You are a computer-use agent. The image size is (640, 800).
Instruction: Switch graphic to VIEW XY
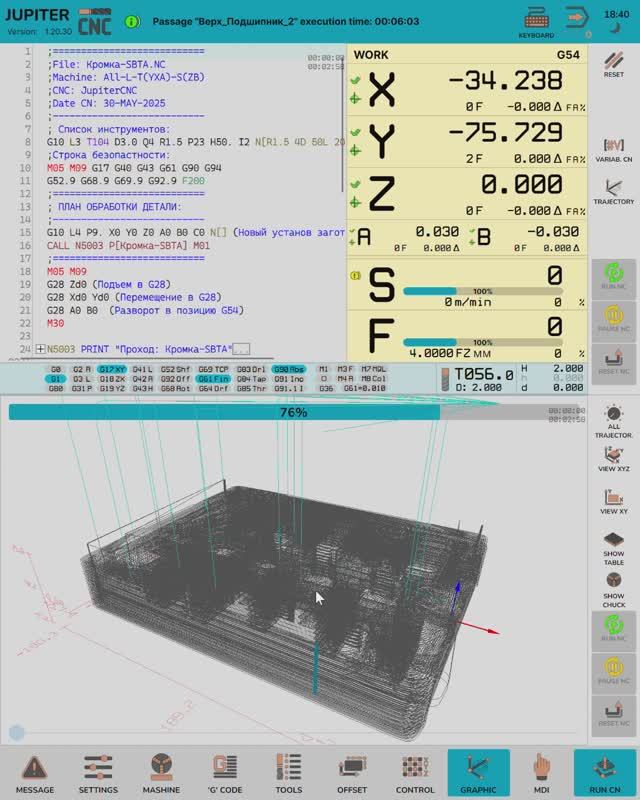click(x=613, y=502)
